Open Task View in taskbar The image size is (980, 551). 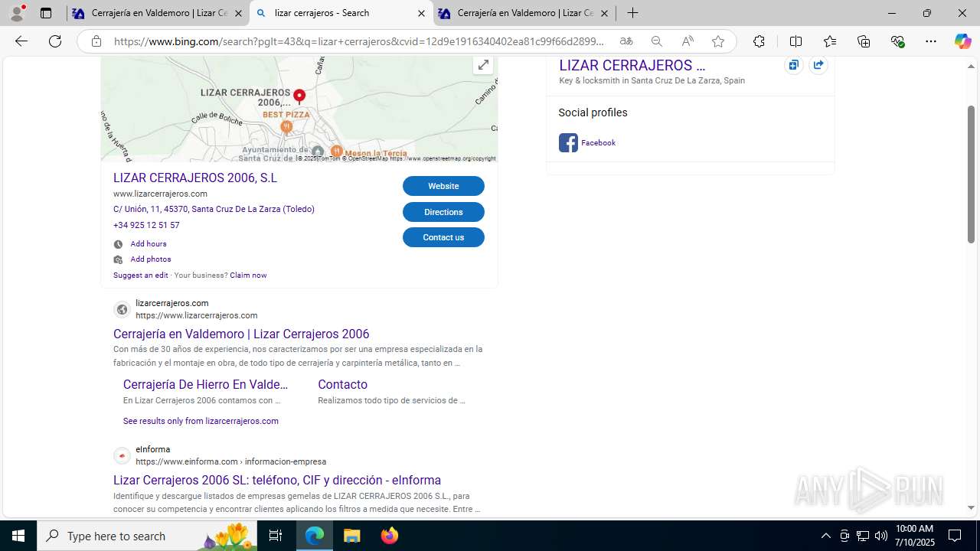click(x=276, y=536)
